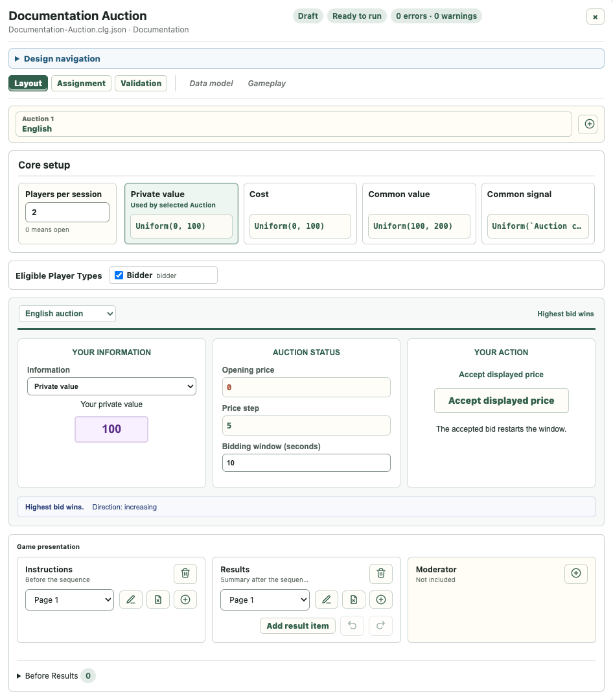Edit Instructions page with pencil icon
The image size is (613, 700).
coord(131,600)
